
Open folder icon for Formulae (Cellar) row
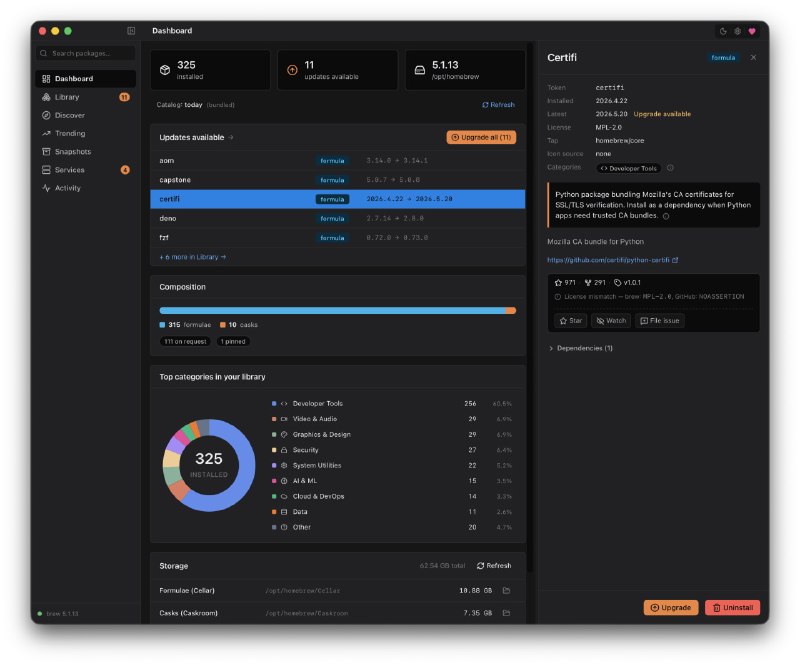pos(506,590)
